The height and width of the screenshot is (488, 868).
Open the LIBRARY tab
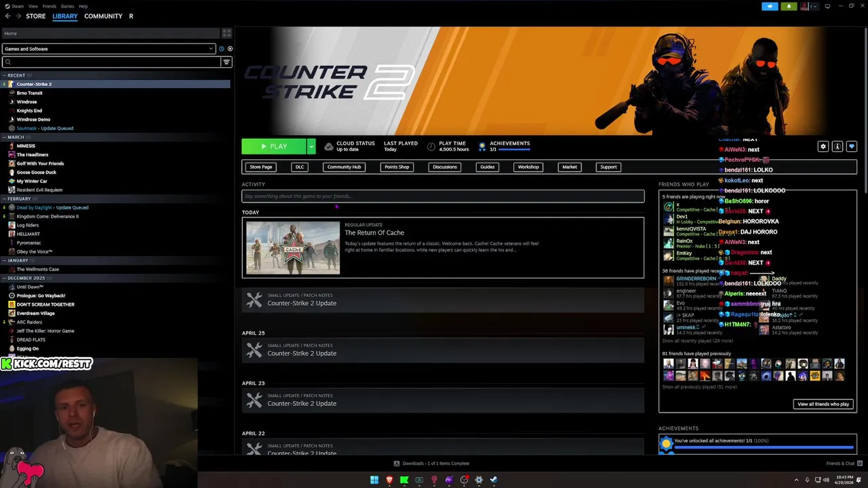point(65,16)
